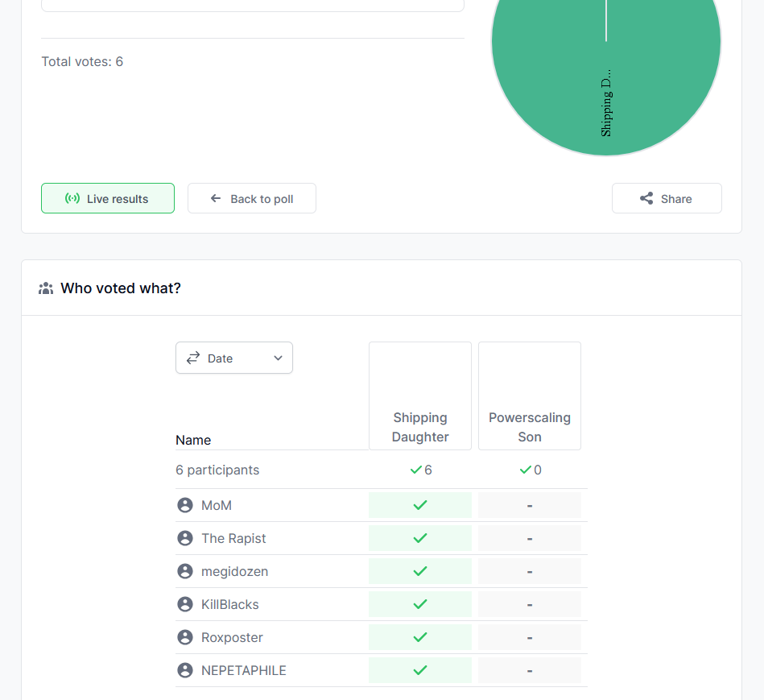Click the share icon on Share button
The width and height of the screenshot is (764, 700).
[646, 198]
